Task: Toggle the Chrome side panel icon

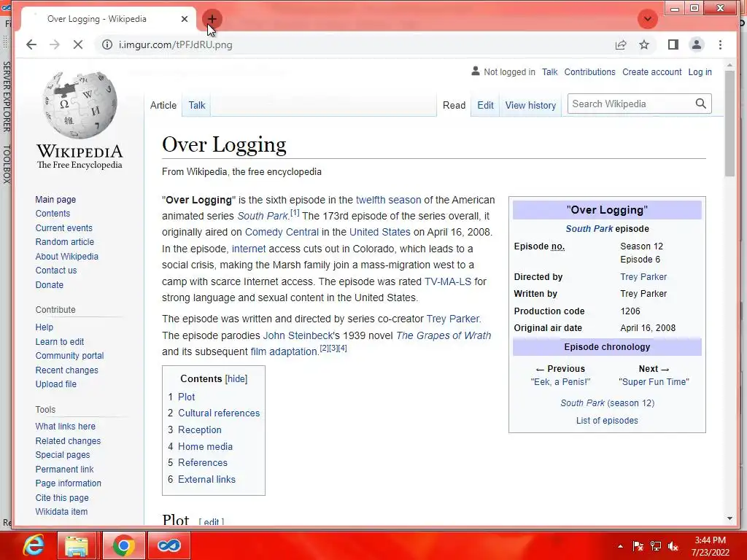Action: [673, 44]
